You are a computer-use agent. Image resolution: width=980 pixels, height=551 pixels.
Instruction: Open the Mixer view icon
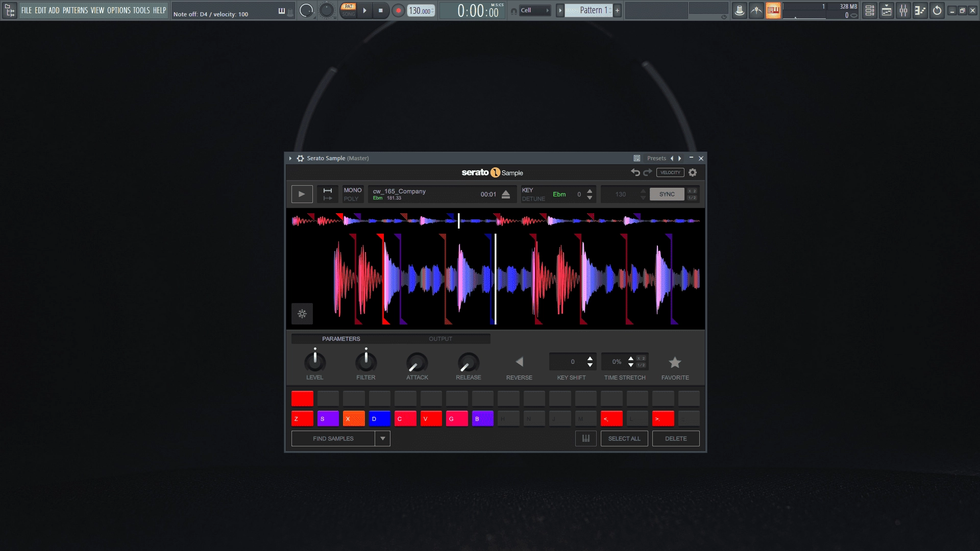point(903,10)
